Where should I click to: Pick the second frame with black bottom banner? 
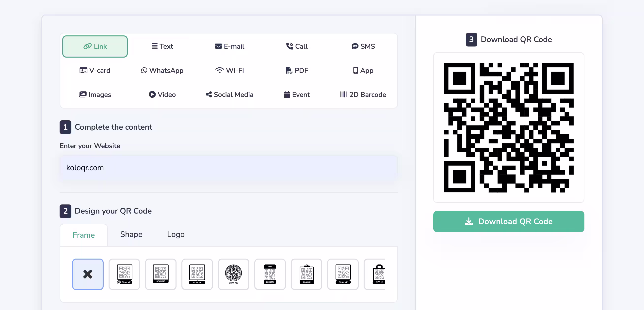click(161, 274)
